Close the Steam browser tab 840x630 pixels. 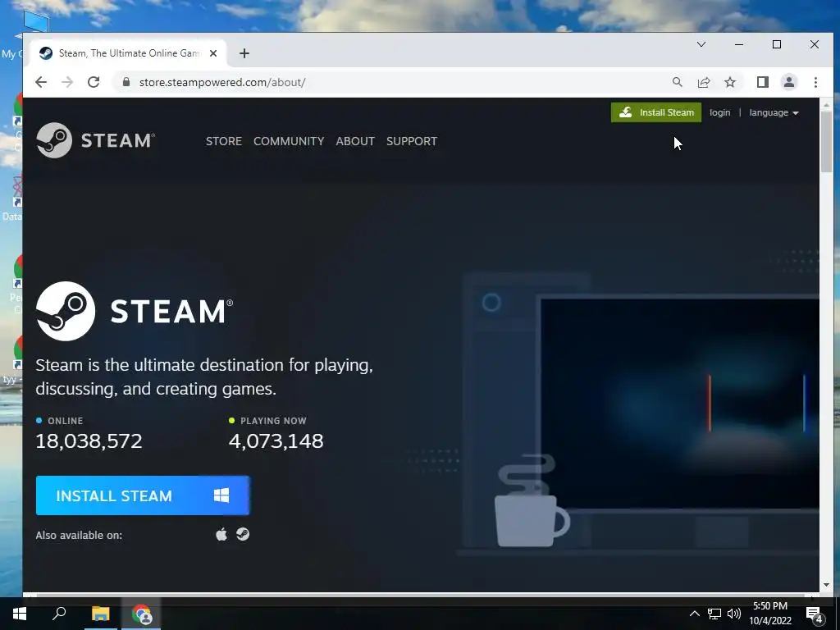213,53
